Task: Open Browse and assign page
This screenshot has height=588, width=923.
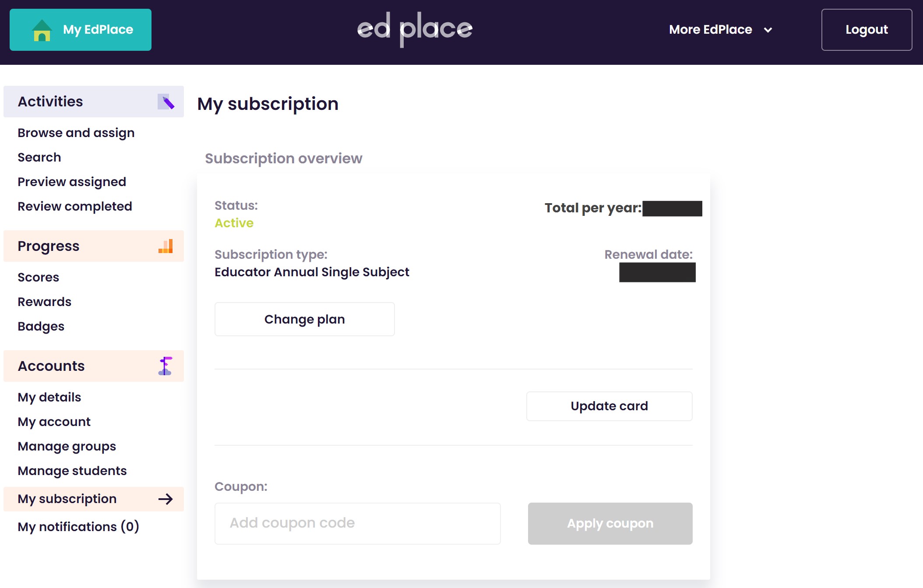Action: 76,133
